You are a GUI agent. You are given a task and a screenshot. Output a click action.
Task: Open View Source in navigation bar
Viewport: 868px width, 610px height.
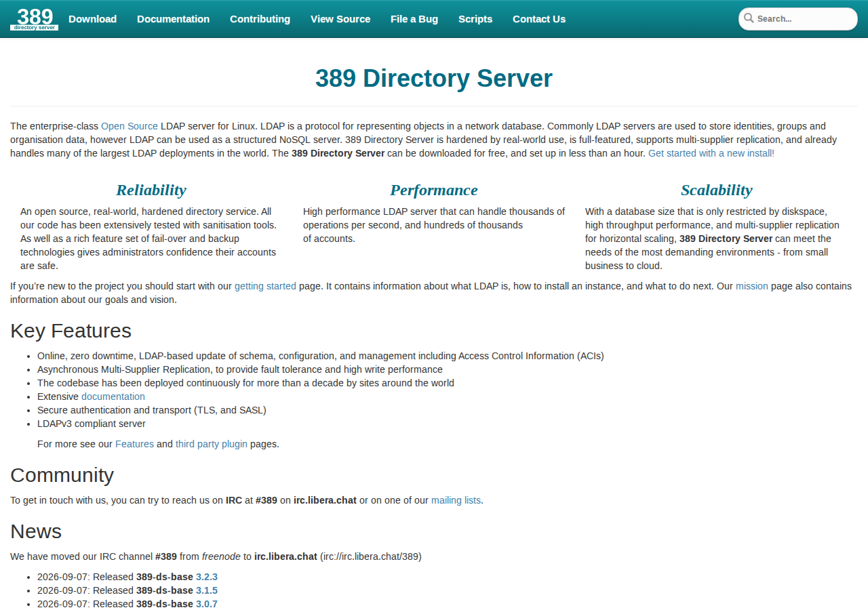click(x=340, y=19)
